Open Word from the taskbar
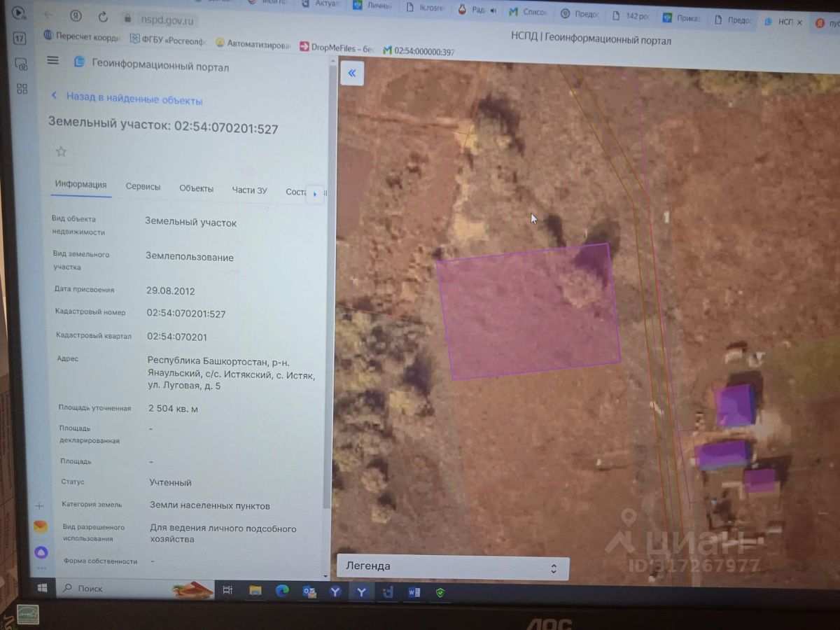This screenshot has height=630, width=840. click(414, 592)
